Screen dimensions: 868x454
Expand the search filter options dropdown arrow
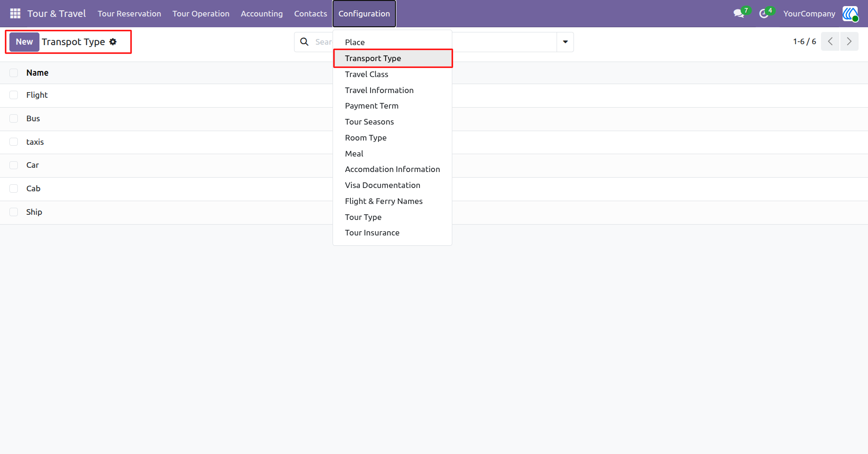point(565,42)
